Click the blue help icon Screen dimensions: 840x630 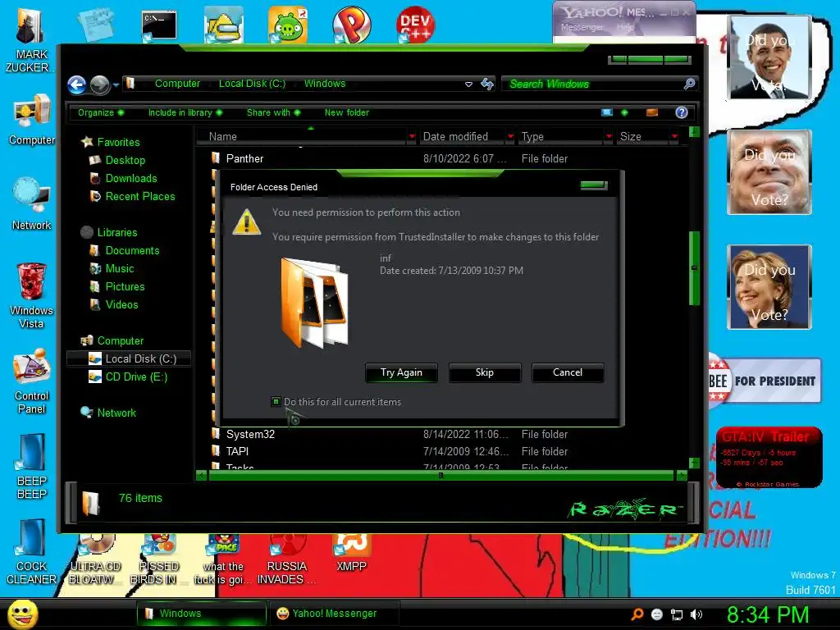pyautogui.click(x=682, y=112)
